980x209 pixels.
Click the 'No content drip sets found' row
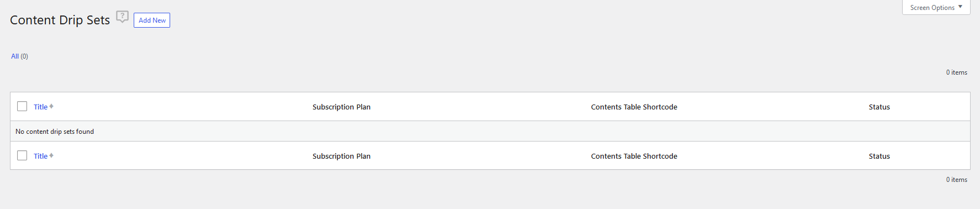[x=490, y=131]
